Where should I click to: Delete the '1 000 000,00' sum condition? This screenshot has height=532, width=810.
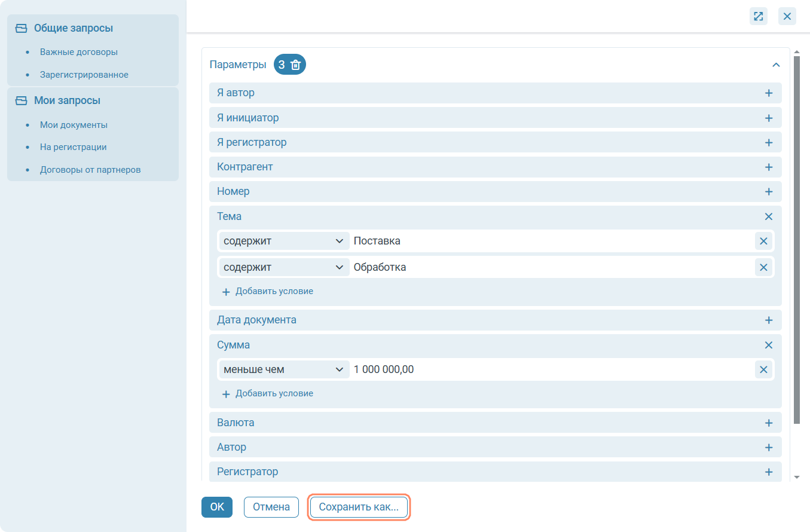[763, 370]
